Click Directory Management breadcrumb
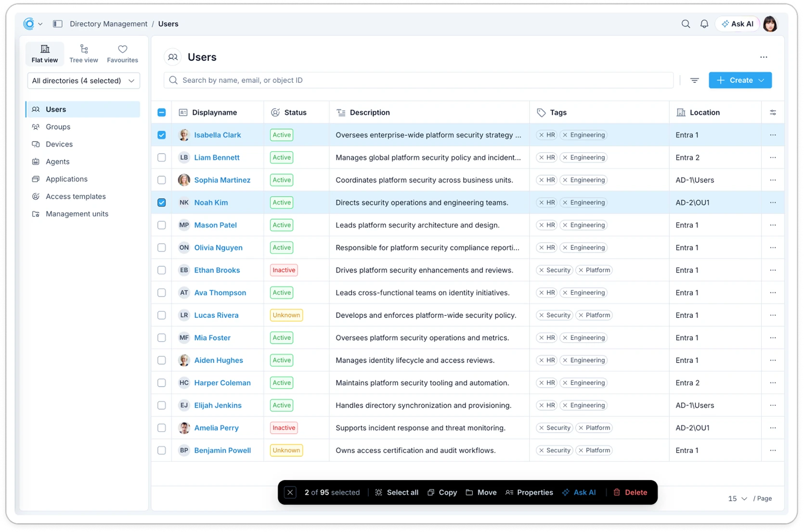The height and width of the screenshot is (532, 804). point(108,24)
